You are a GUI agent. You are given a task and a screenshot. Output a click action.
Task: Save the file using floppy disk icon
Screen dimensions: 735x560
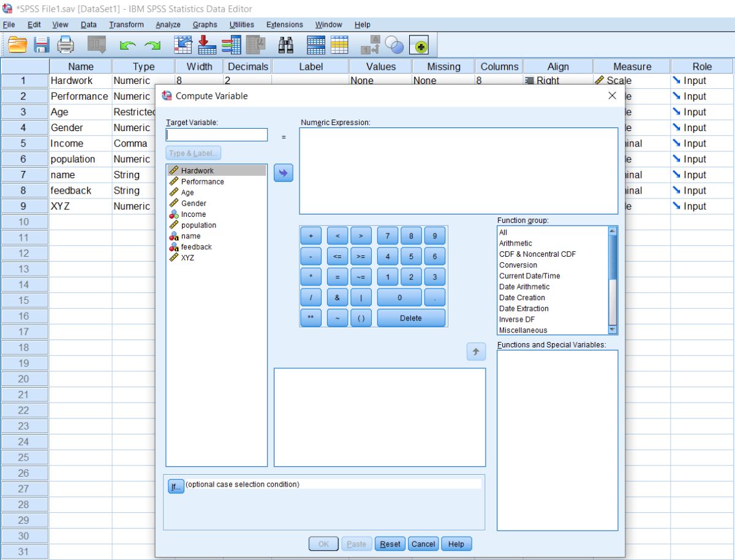42,45
